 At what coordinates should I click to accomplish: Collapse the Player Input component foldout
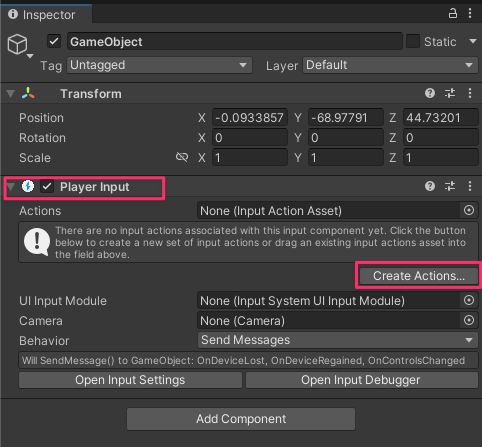click(11, 187)
